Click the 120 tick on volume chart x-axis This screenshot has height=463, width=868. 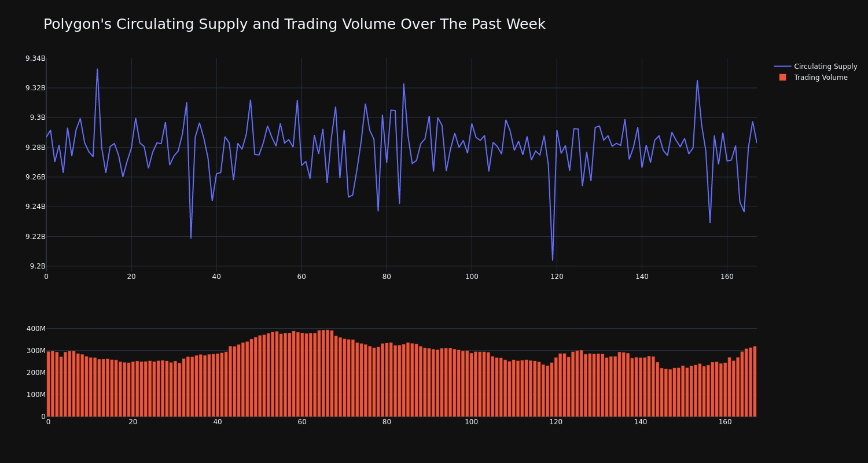pos(556,422)
